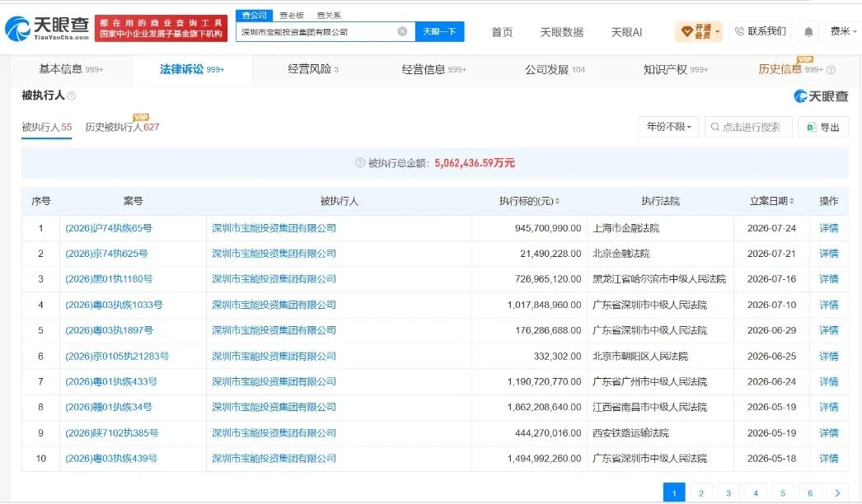This screenshot has width=862, height=504.
Task: Click the 天眼一下 search button
Action: tap(439, 31)
